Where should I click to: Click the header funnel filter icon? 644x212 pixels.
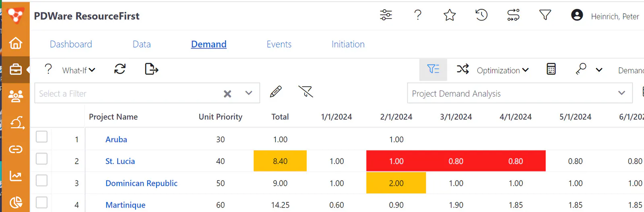[545, 15]
